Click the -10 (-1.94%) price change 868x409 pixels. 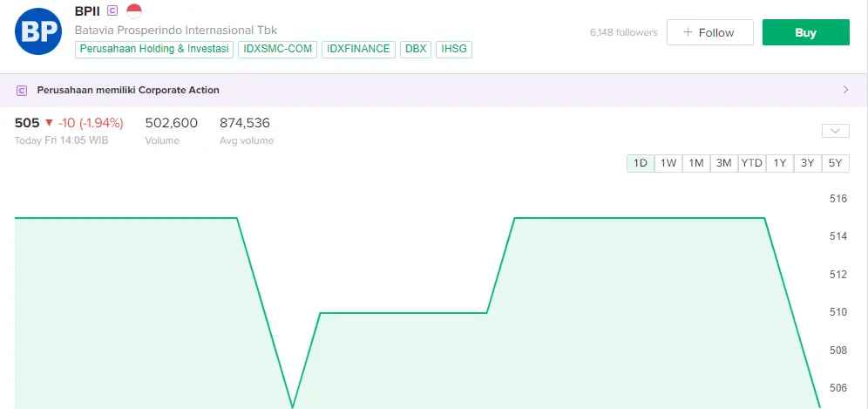point(91,123)
